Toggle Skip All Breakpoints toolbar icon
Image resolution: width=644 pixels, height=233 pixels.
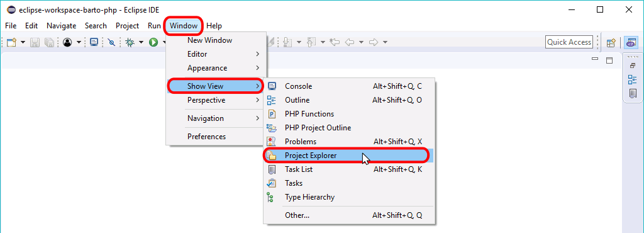click(x=111, y=42)
